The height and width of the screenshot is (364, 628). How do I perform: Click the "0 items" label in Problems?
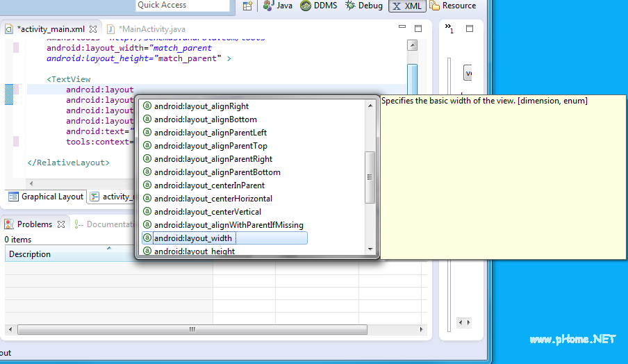click(x=18, y=240)
